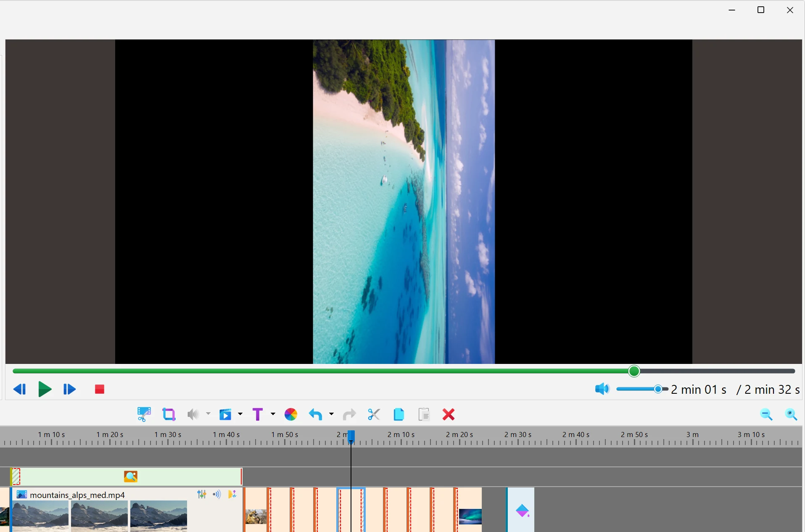Image resolution: width=805 pixels, height=532 pixels.
Task: Click the paste clipboard icon
Action: 424,414
